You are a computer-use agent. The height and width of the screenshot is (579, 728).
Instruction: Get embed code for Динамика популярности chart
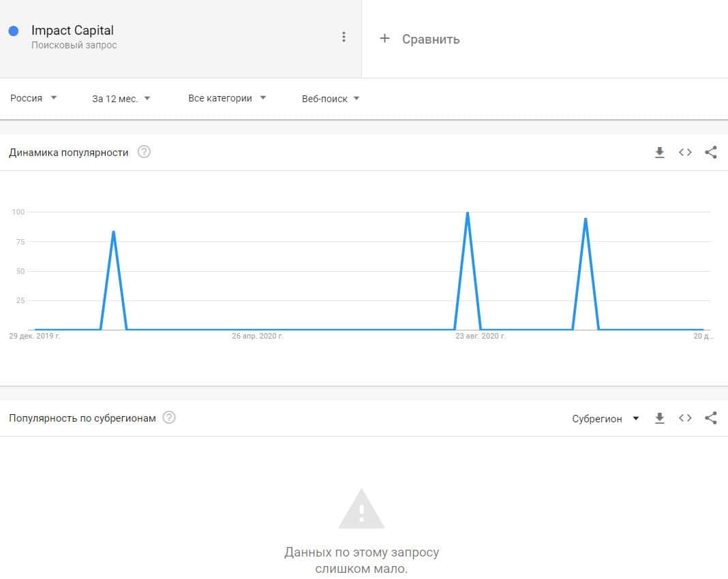(x=685, y=152)
